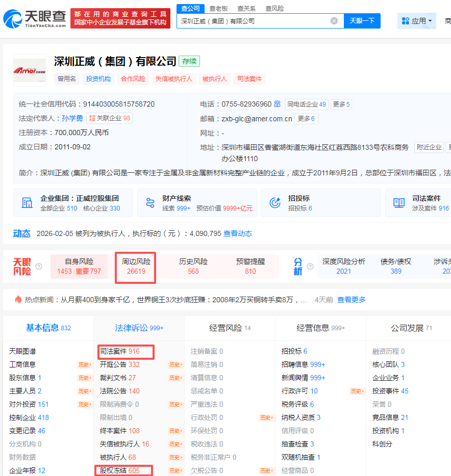Click the bidding (招投标) card icon
Screen dimensions: 451x476
pyautogui.click(x=275, y=203)
